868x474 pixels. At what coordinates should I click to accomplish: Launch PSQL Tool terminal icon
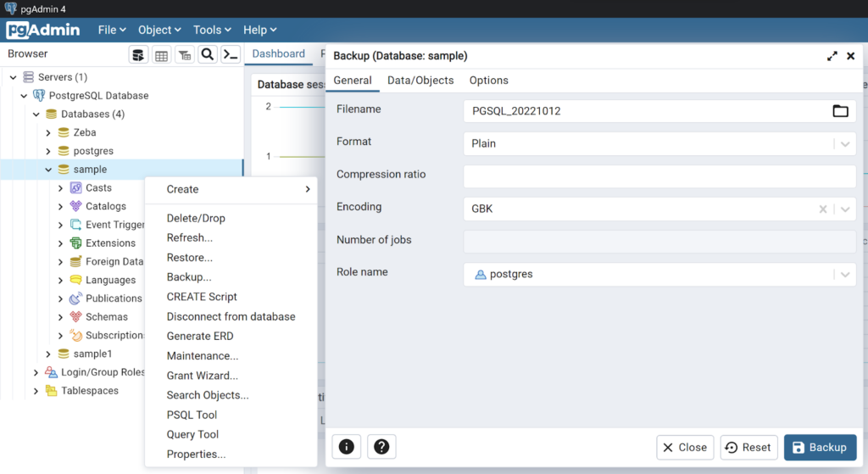pos(230,55)
